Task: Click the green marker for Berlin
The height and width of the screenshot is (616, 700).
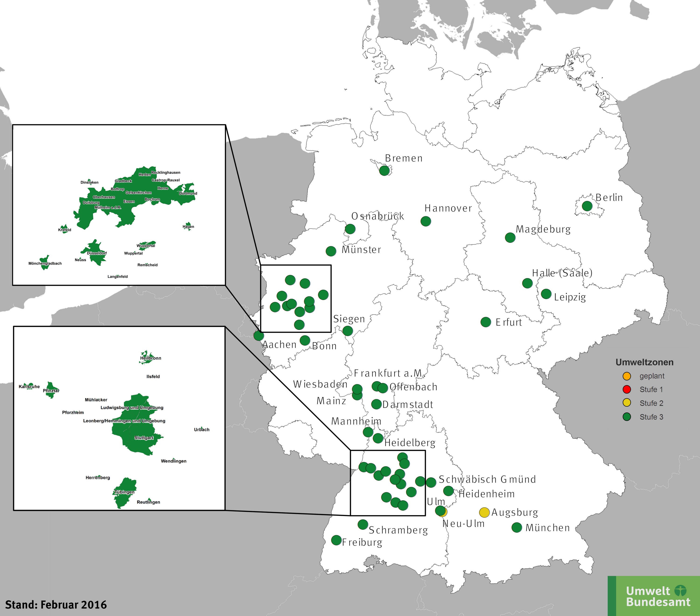Action: [587, 206]
